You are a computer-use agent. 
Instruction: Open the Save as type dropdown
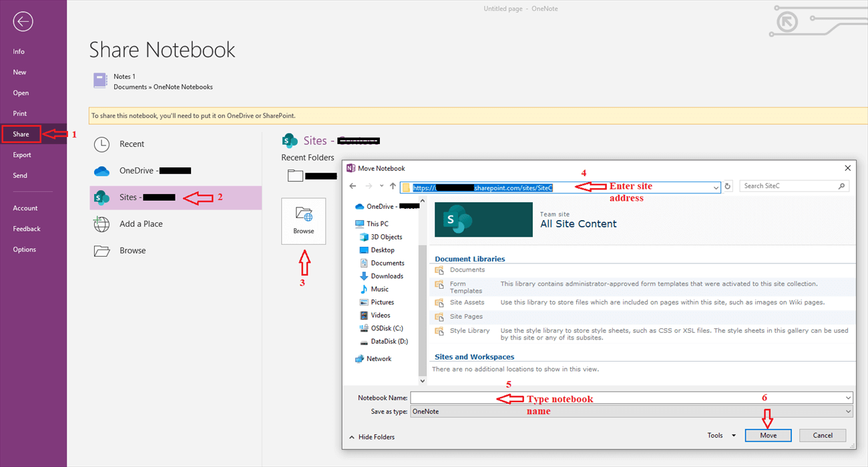click(x=847, y=411)
